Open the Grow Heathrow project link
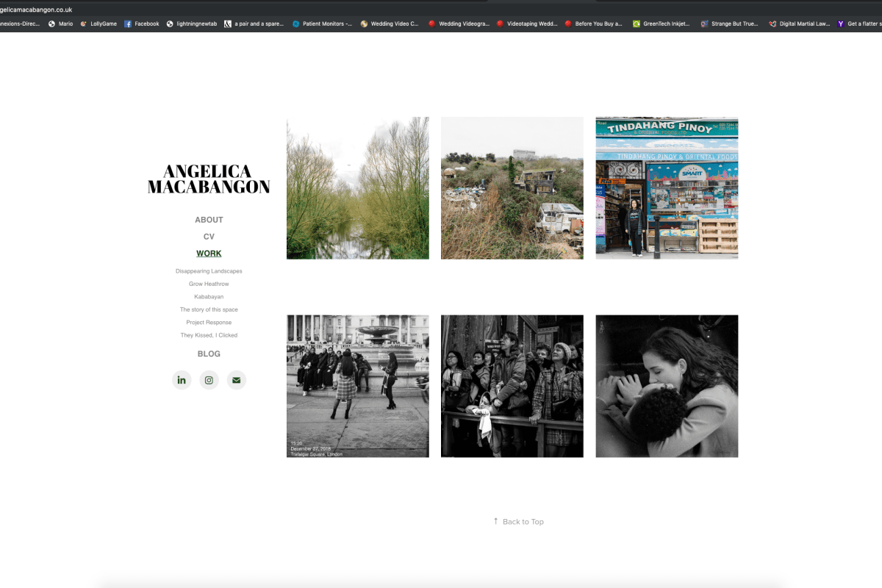Viewport: 882px width, 588px height. [x=209, y=284]
